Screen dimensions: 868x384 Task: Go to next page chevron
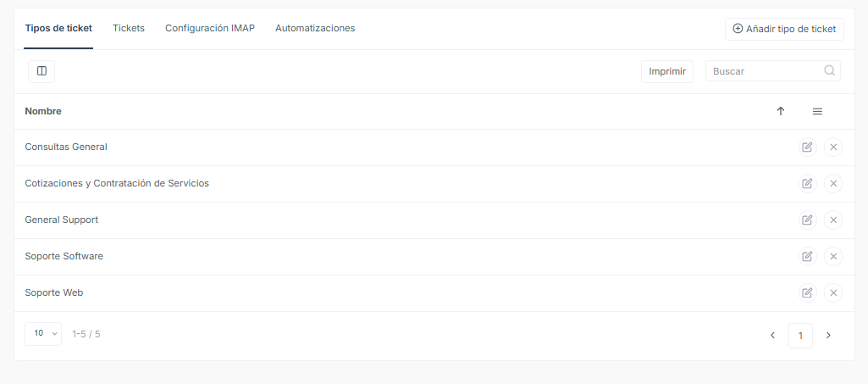point(828,335)
